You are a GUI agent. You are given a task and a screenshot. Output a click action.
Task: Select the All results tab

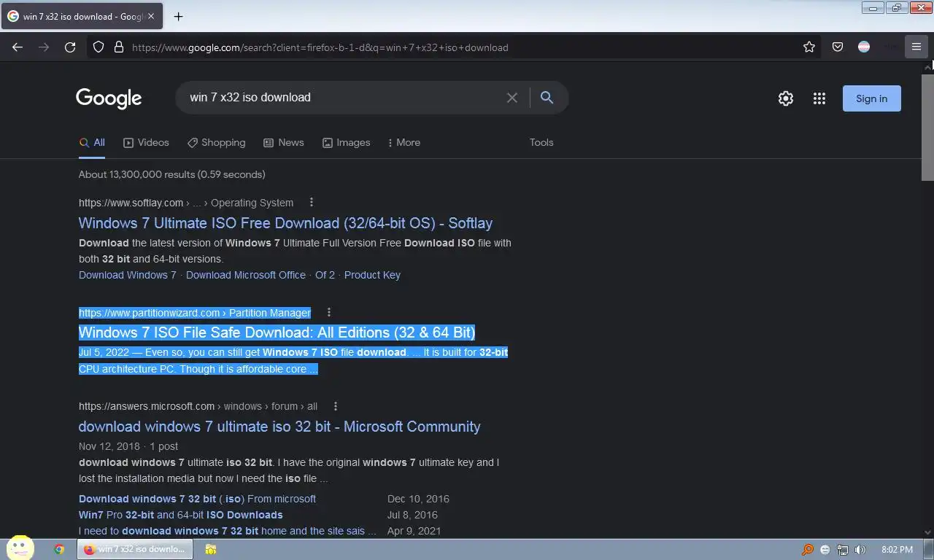92,143
